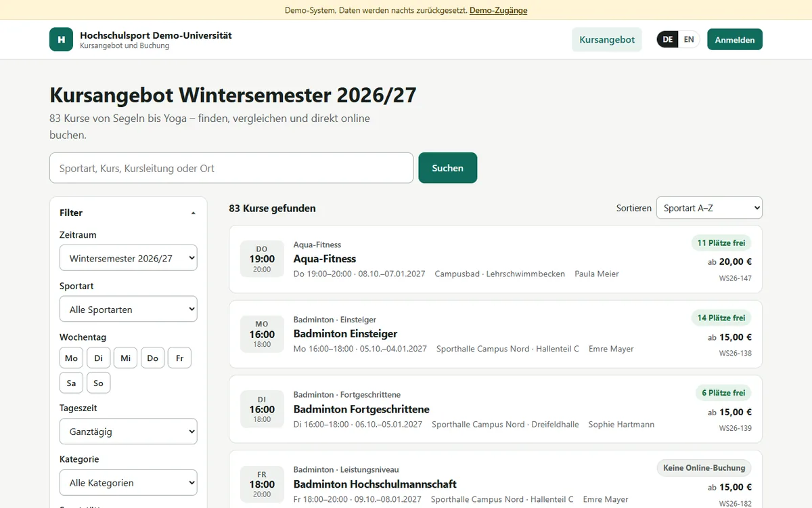
Task: Toggle the Di weekday filter
Action: pyautogui.click(x=99, y=358)
